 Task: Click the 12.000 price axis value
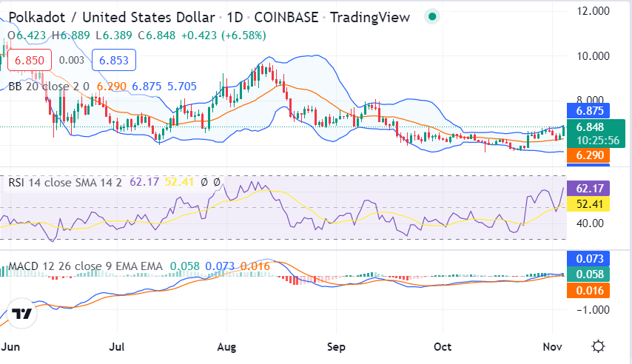point(593,11)
